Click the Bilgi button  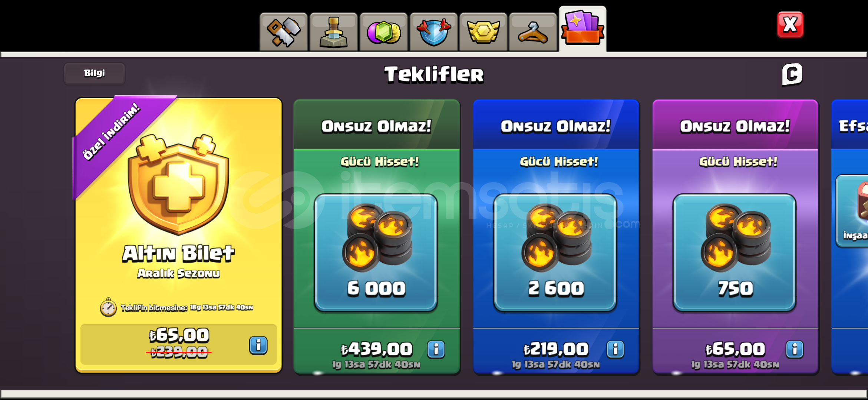94,73
